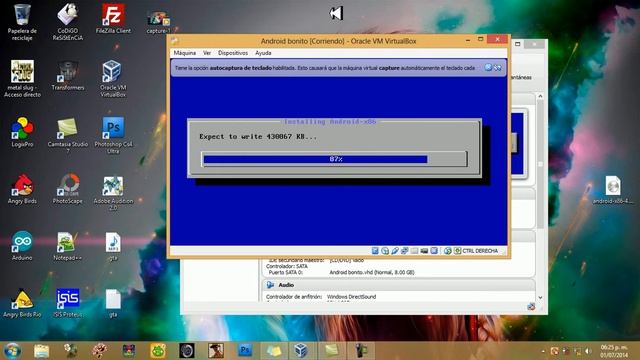
Task: Click the Manager details pane vertical scrollbar
Action: [x=540, y=163]
